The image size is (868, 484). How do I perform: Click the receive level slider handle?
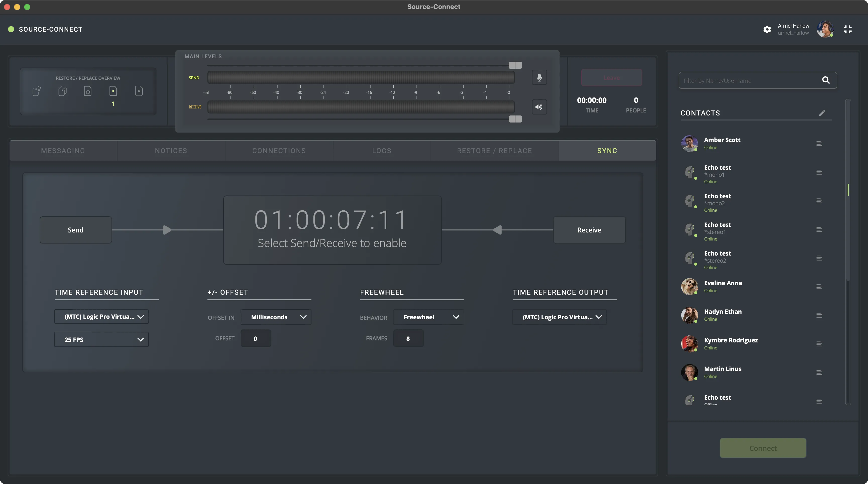(515, 119)
